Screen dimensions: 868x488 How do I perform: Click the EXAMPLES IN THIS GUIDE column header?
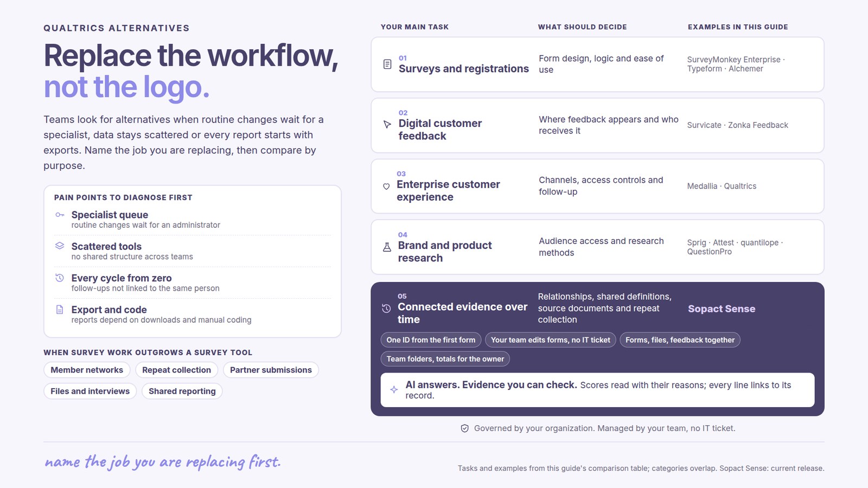[x=738, y=27]
